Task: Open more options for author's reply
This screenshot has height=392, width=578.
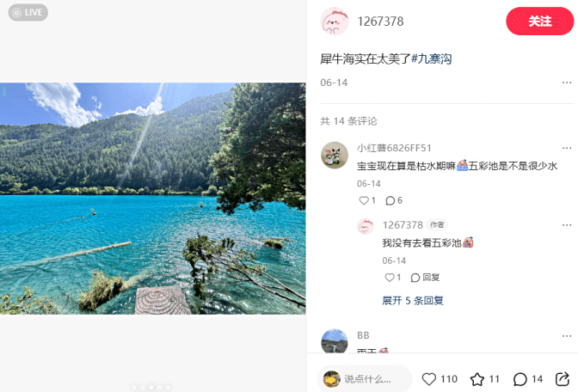Action: (567, 225)
